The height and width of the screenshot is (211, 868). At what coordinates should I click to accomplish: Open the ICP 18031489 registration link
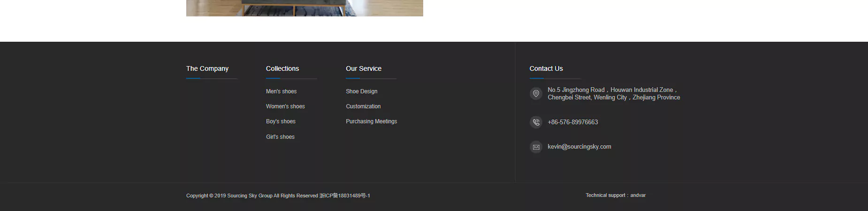click(x=345, y=196)
